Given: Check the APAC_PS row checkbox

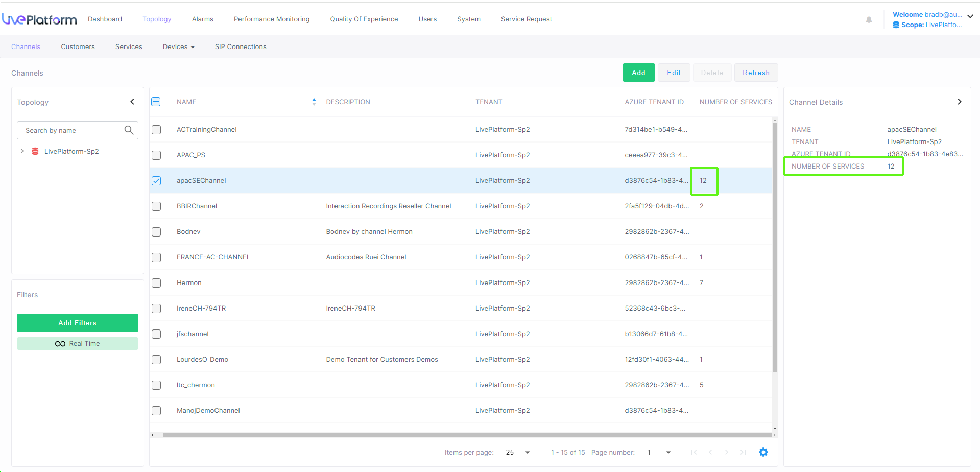Looking at the screenshot, I should coord(156,155).
